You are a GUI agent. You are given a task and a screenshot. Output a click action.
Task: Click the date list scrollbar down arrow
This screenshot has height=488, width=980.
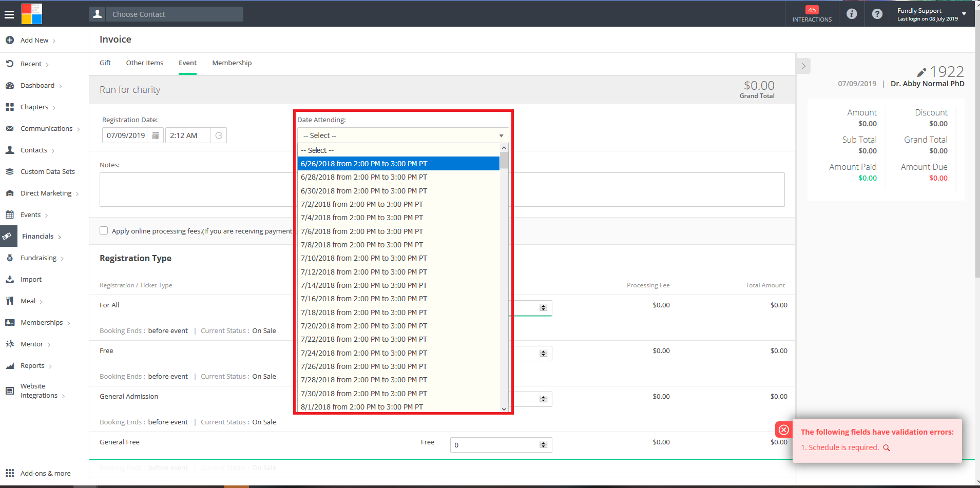(x=504, y=409)
